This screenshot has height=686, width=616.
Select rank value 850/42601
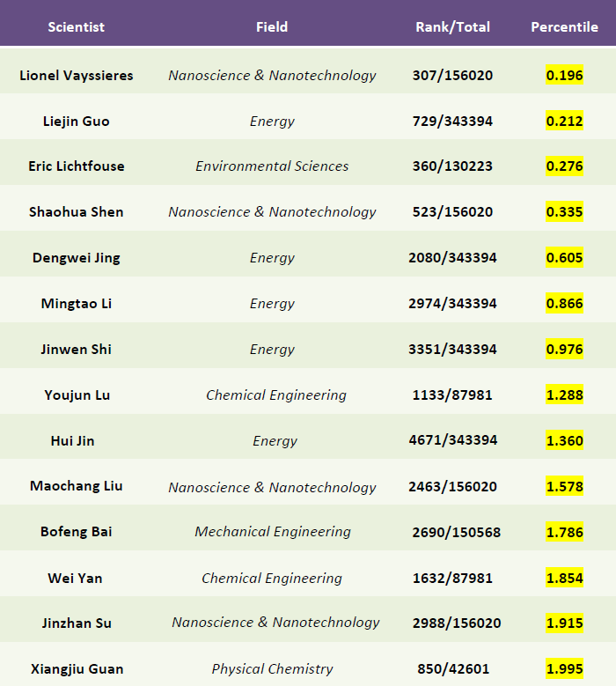[x=452, y=669]
